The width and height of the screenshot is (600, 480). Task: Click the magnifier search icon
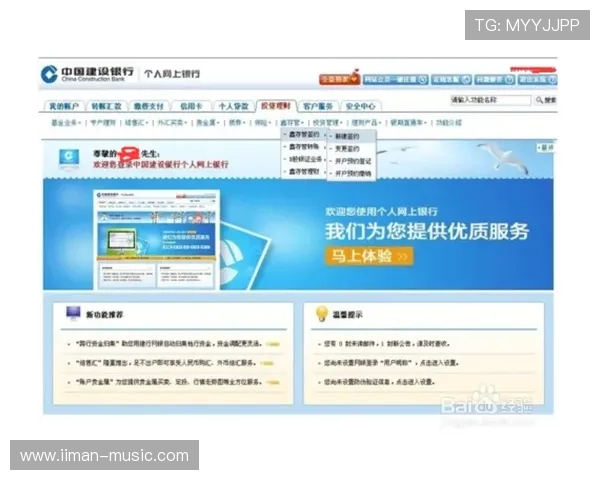point(539,100)
